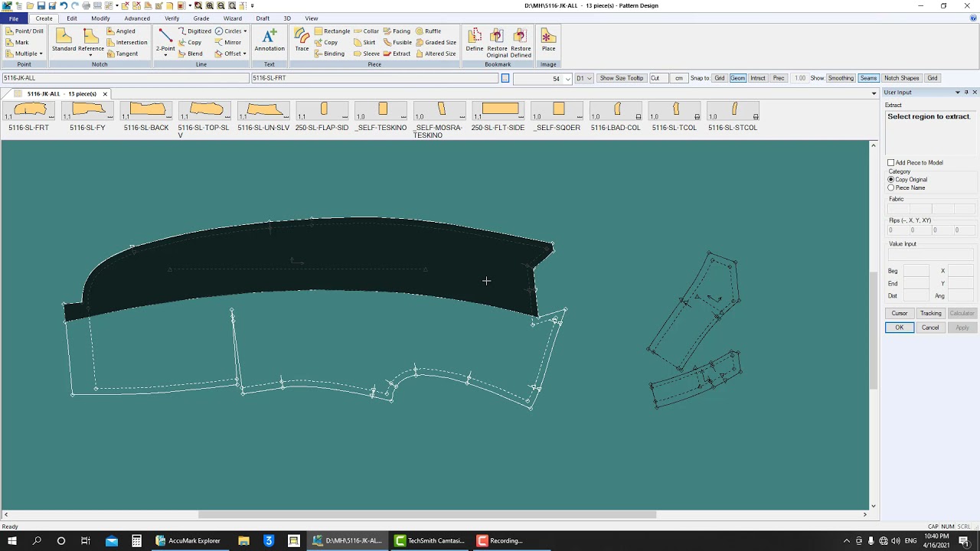This screenshot has height=551, width=980.
Task: Define a bookmark
Action: [x=475, y=41]
